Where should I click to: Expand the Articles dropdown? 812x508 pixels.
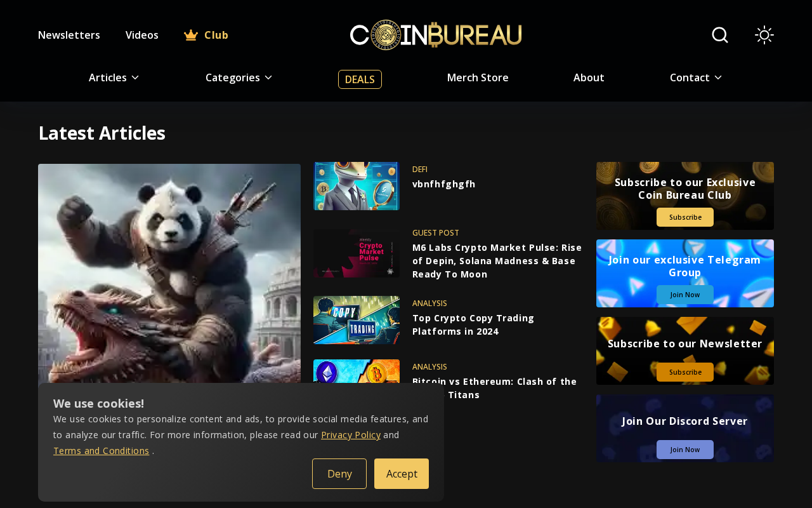114,77
